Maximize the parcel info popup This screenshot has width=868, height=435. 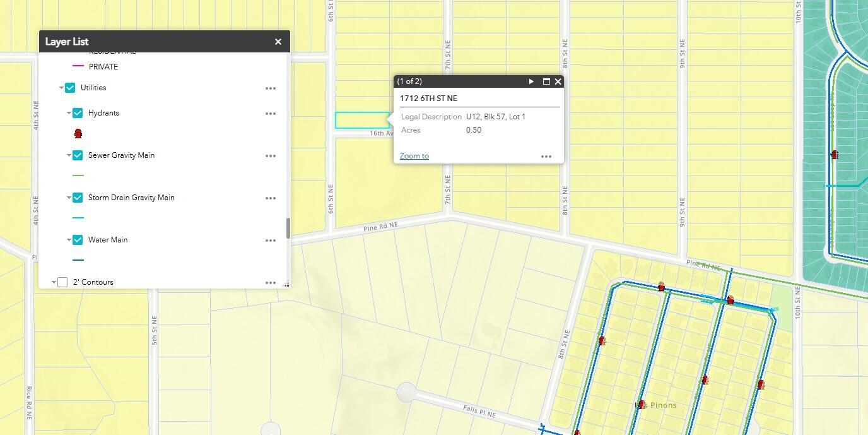(x=546, y=81)
